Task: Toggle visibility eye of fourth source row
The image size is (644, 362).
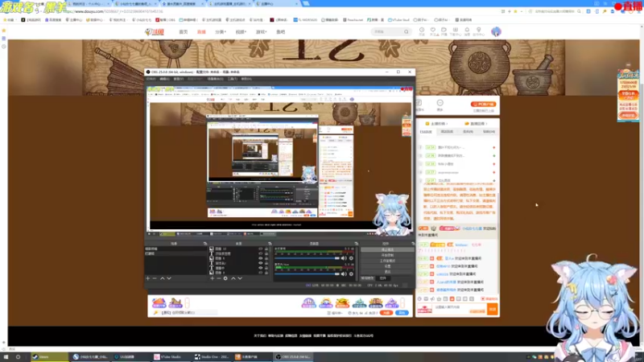Action: pos(260,263)
